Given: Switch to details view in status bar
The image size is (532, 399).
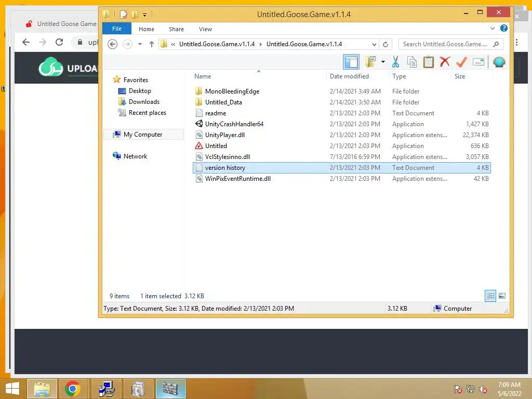Looking at the screenshot, I should coord(490,296).
